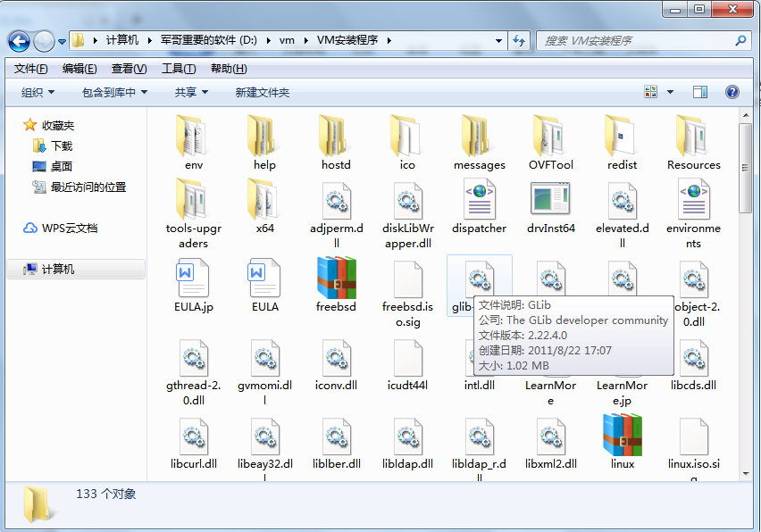
Task: Navigate to the vm breadcrumb
Action: click(287, 40)
